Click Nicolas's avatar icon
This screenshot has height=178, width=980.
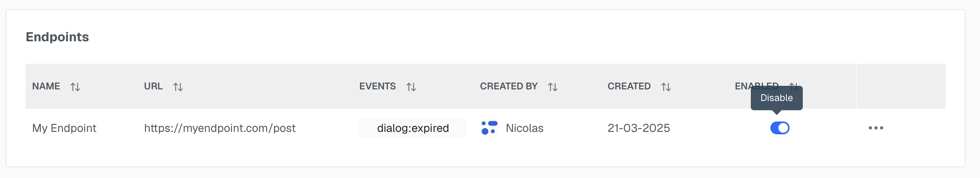[x=489, y=128]
